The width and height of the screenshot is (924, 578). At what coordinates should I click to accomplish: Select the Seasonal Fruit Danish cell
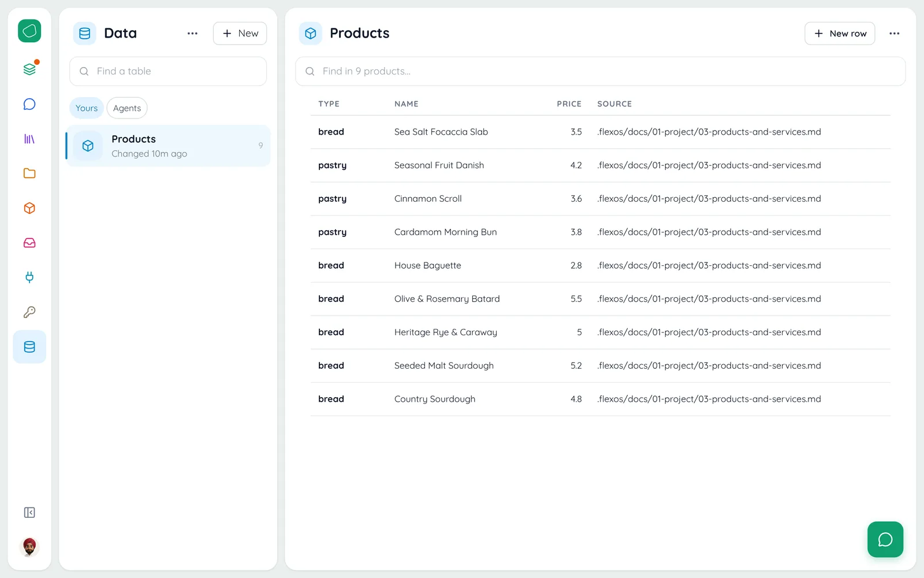pos(439,165)
